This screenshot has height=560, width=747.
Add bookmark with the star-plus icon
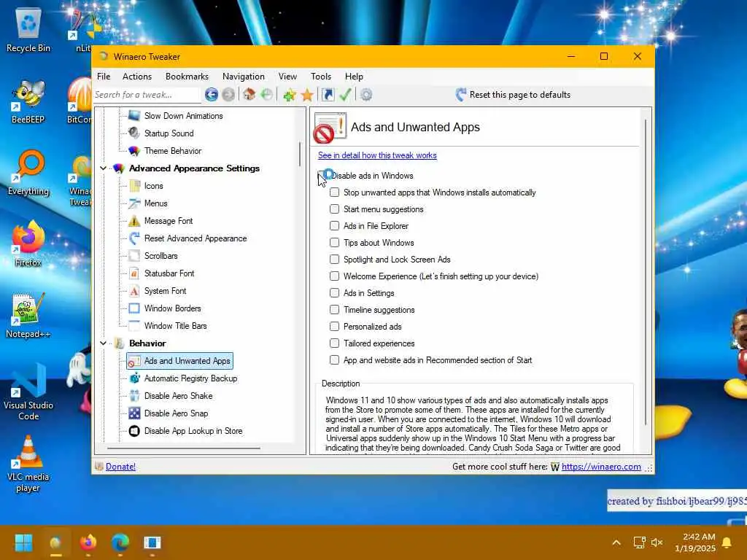pos(289,95)
